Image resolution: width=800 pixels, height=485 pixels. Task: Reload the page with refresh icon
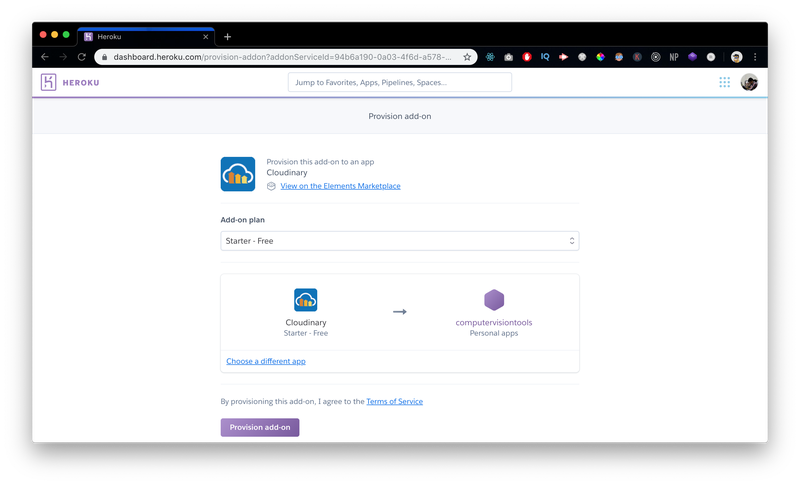point(82,57)
